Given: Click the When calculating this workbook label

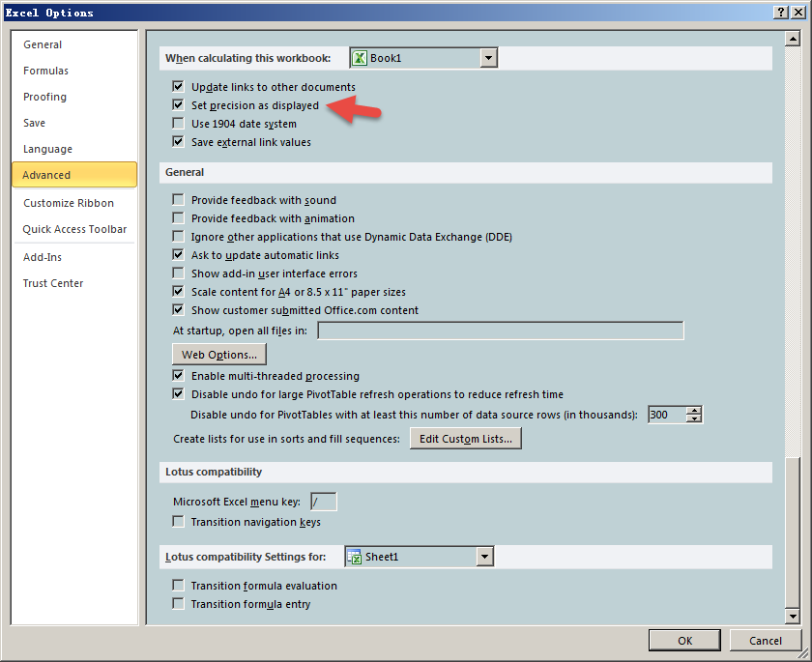Looking at the screenshot, I should click(x=248, y=58).
